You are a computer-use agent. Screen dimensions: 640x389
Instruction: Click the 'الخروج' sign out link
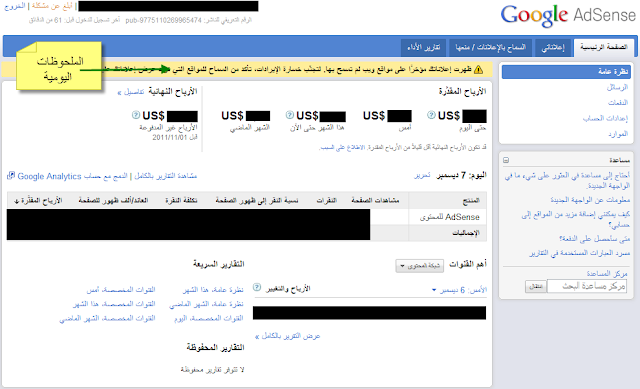point(15,6)
